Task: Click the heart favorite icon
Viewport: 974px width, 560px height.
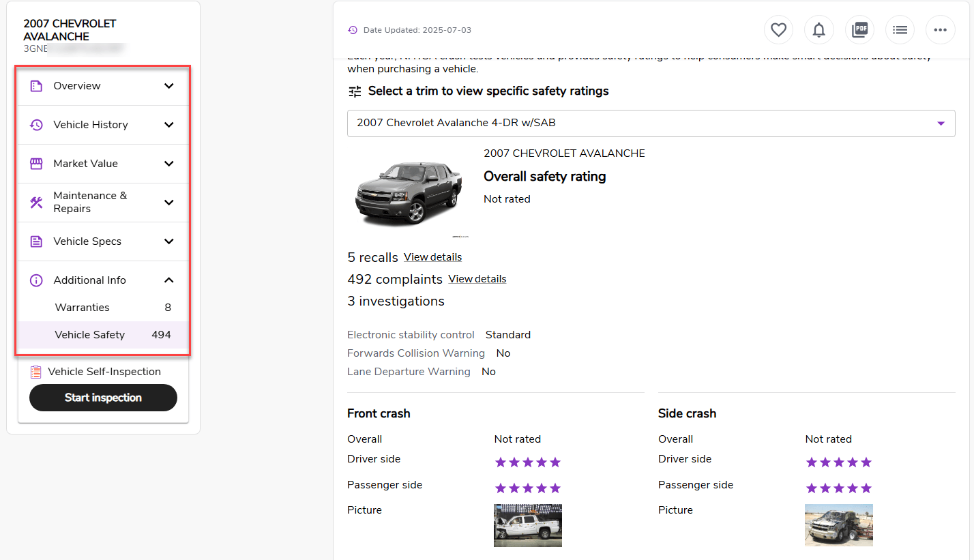Action: click(x=778, y=30)
